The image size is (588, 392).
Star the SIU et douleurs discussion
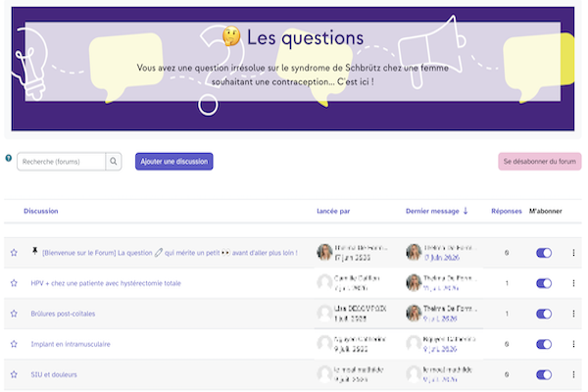14,374
